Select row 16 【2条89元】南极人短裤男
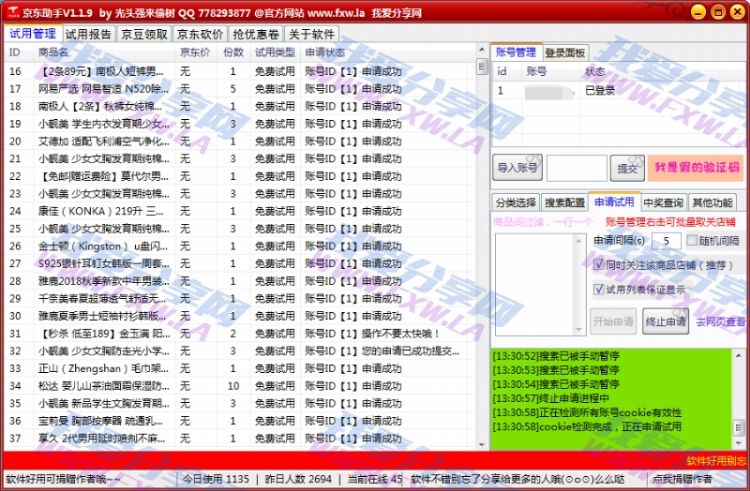Screen dimensions: 750x491 click(x=239, y=71)
